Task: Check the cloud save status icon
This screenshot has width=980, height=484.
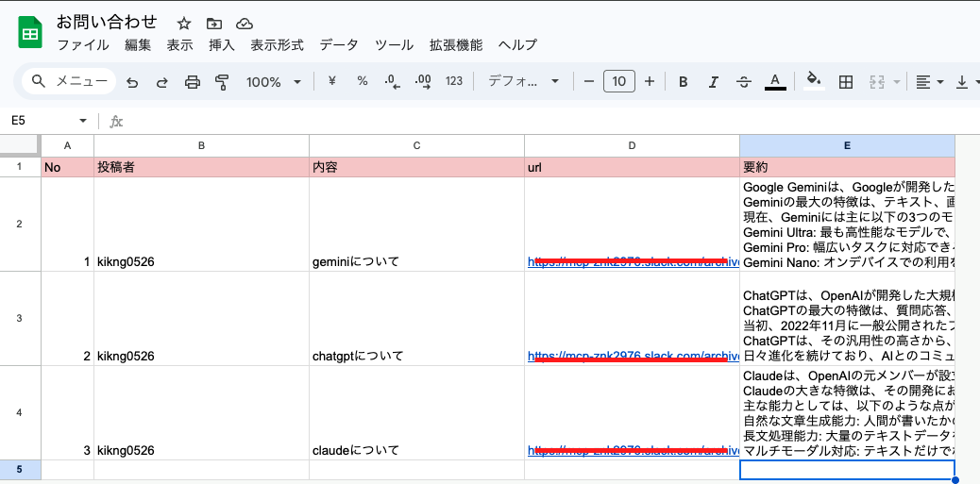Action: (245, 24)
